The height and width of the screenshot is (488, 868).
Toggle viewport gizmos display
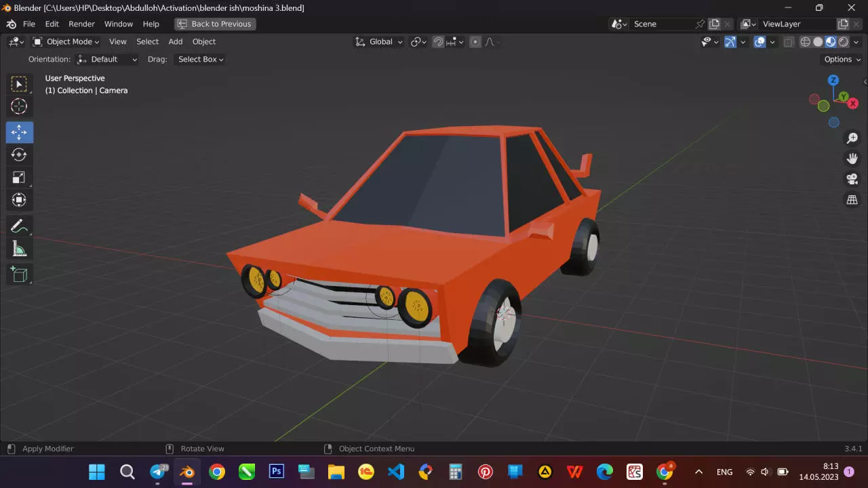tap(730, 41)
